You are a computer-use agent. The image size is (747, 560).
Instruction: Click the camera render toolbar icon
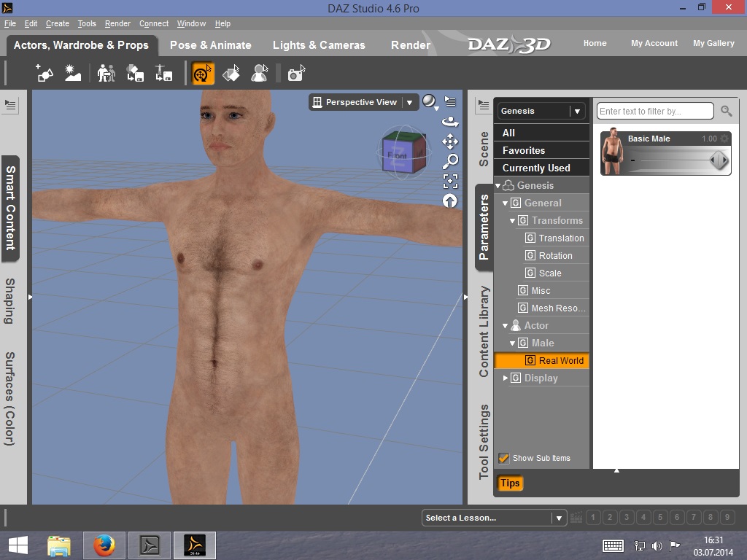[x=296, y=74]
